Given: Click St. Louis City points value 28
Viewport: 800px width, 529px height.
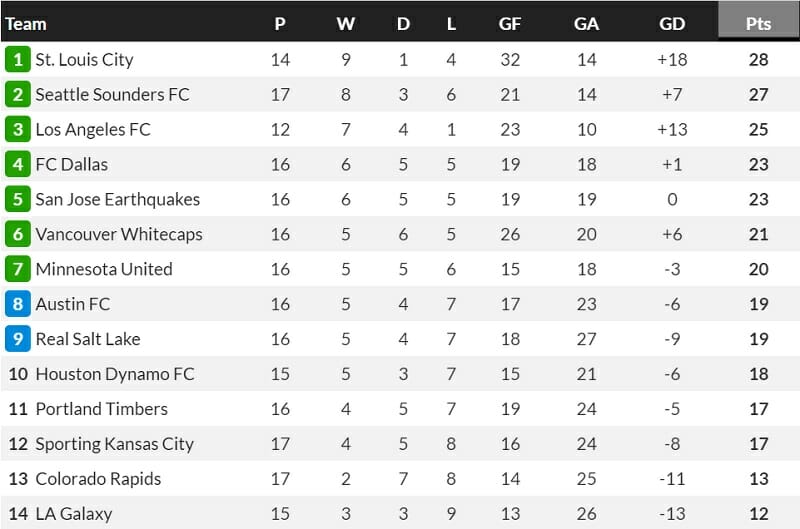Looking at the screenshot, I should pyautogui.click(x=758, y=59).
